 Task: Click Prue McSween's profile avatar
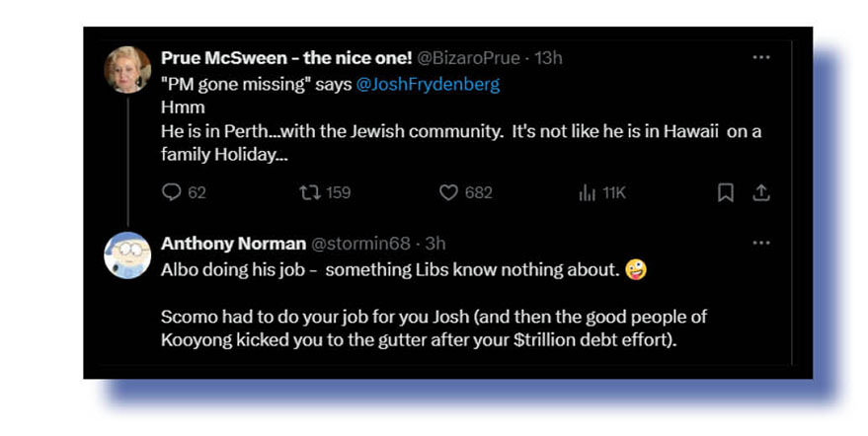127,69
